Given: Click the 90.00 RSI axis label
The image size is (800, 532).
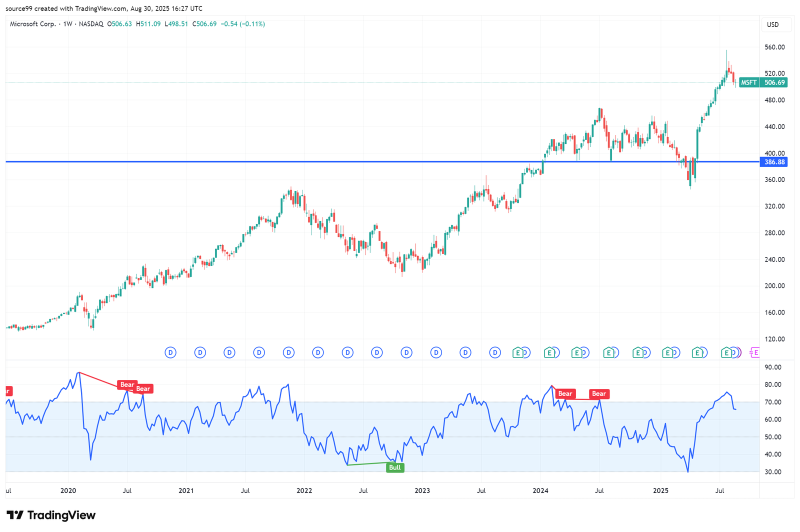Looking at the screenshot, I should [773, 367].
